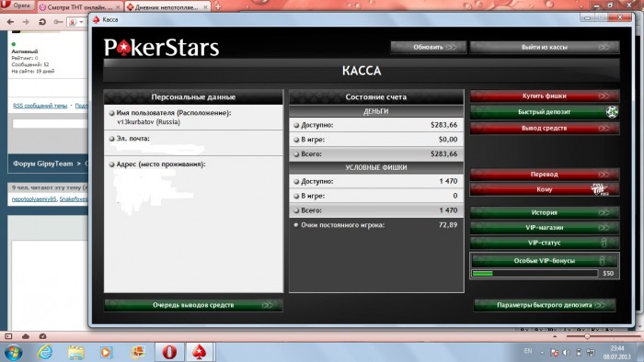Click the username v13kurbatov (Russia)
The height and width of the screenshot is (362, 644).
(149, 122)
